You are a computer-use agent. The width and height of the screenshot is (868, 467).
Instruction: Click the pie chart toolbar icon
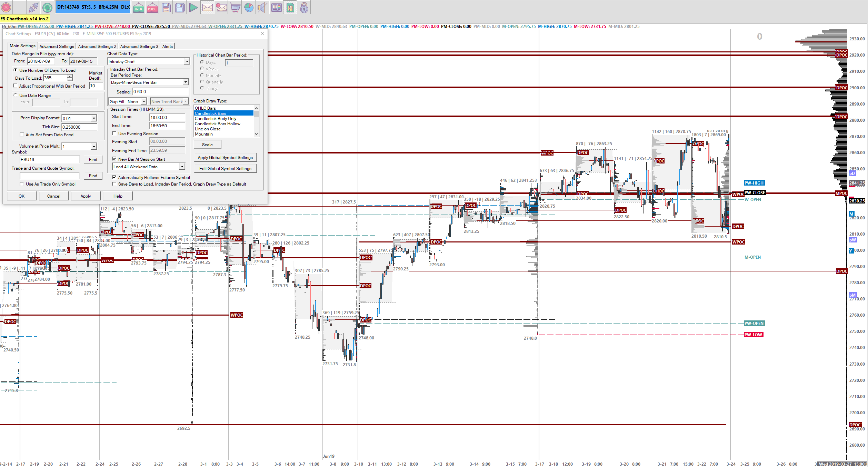click(x=249, y=7)
